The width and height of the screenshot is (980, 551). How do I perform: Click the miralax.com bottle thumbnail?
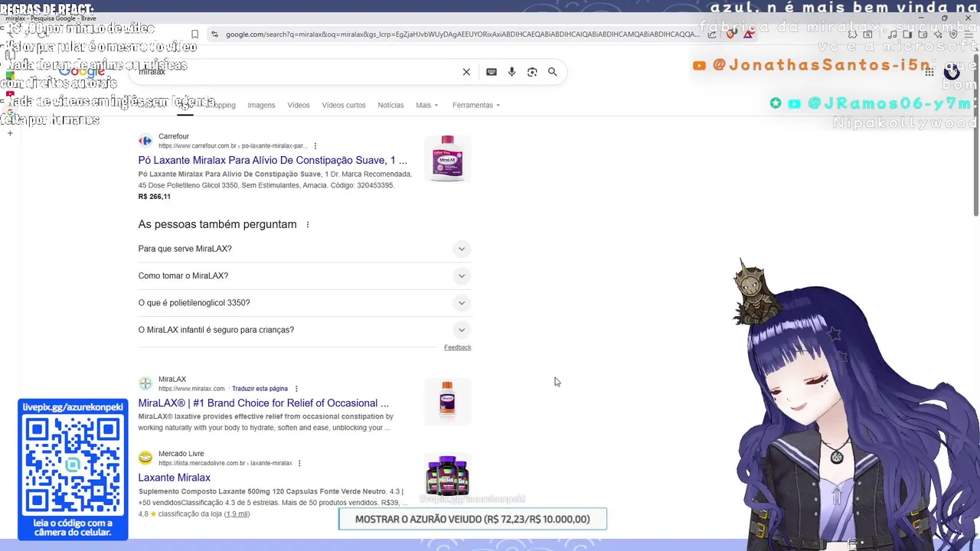(447, 400)
